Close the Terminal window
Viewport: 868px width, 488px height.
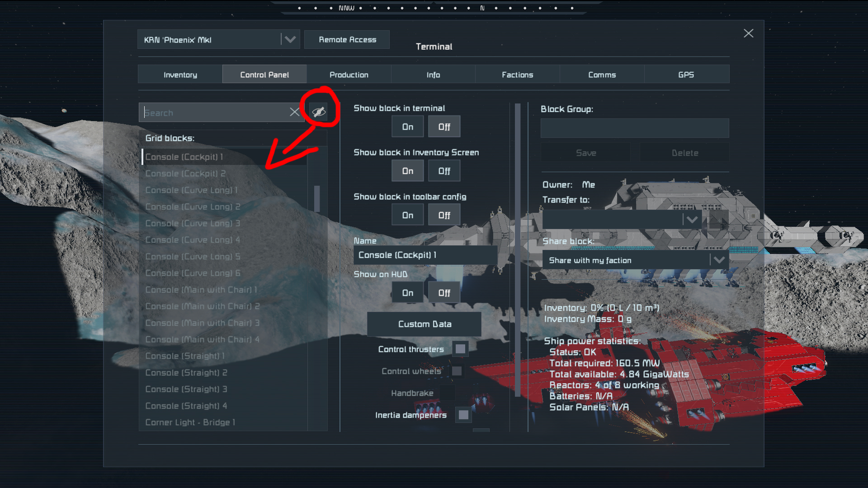click(748, 33)
